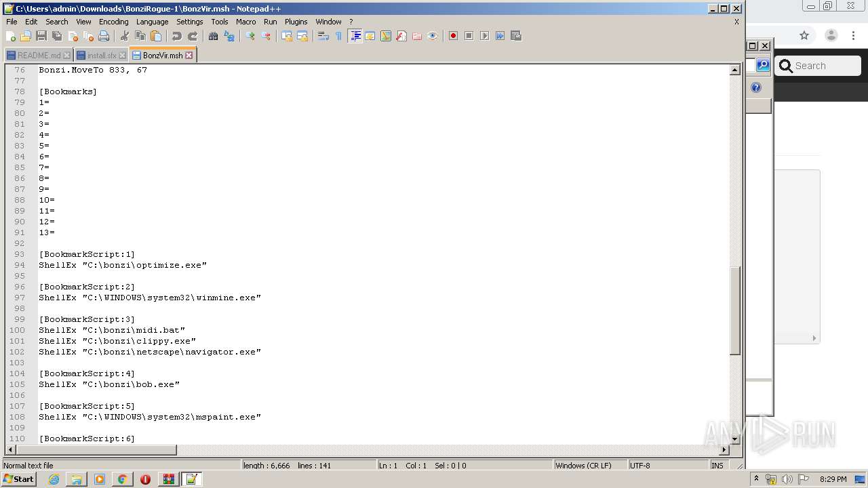Open the browser profile avatar icon
The width and height of the screenshot is (868, 488).
pos(831,36)
